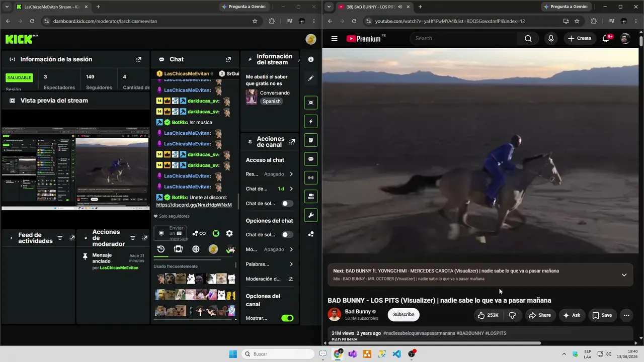Click the Spanish language tag

pyautogui.click(x=271, y=101)
